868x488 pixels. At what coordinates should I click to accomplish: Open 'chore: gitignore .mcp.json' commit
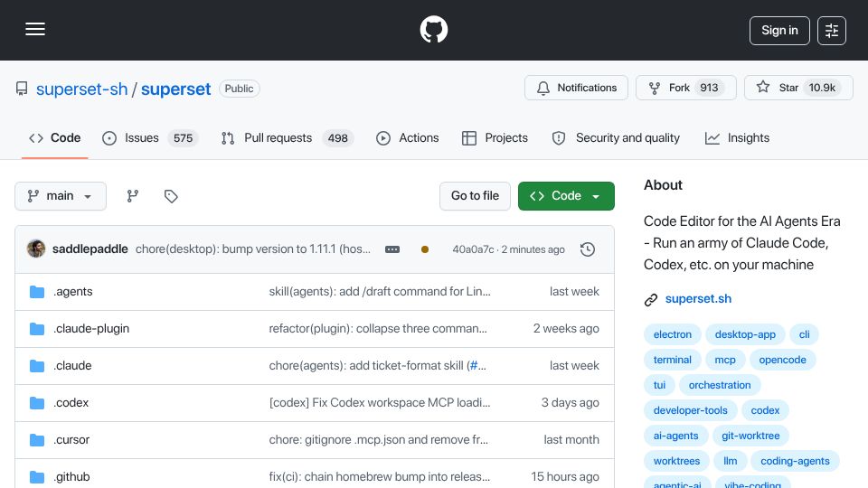point(379,440)
